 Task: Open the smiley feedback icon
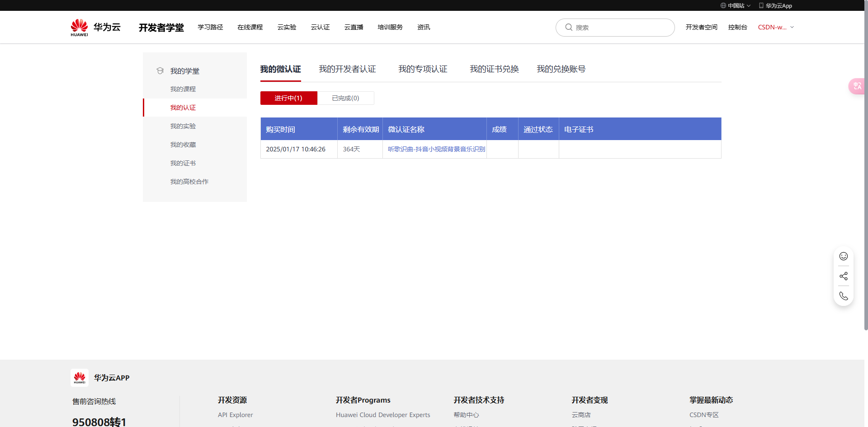pos(843,256)
